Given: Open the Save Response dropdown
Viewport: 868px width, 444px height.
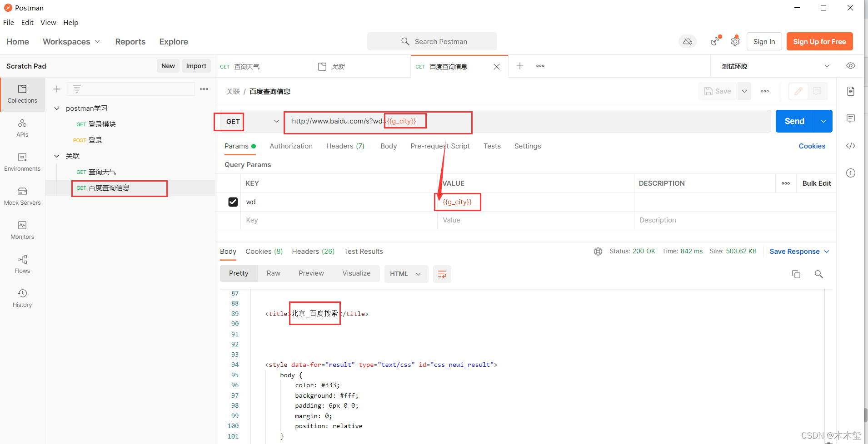Looking at the screenshot, I should click(799, 252).
